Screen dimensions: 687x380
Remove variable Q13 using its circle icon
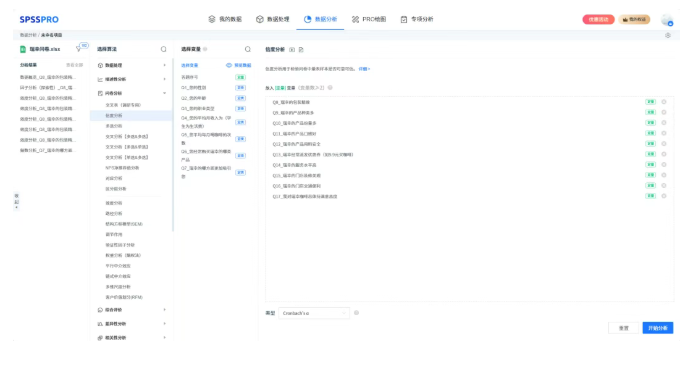[664, 154]
